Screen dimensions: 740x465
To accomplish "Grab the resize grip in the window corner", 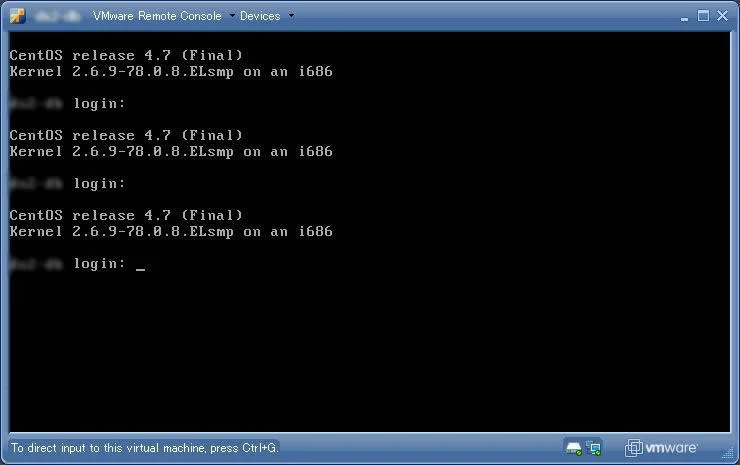I will [x=732, y=457].
